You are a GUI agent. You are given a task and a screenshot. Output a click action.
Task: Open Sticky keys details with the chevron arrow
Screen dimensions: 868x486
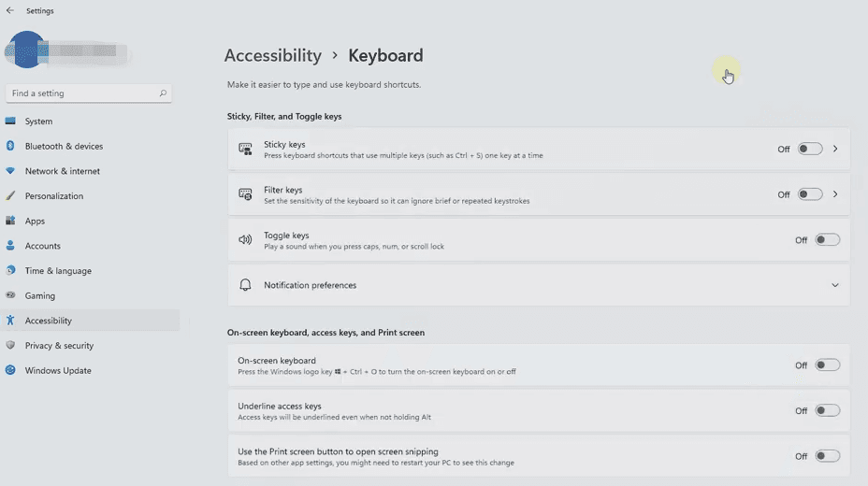coord(835,149)
